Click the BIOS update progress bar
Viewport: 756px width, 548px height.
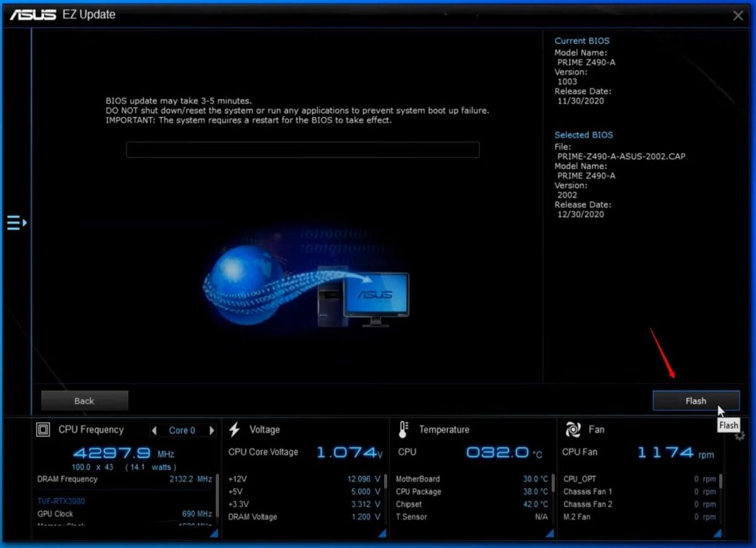(x=302, y=149)
